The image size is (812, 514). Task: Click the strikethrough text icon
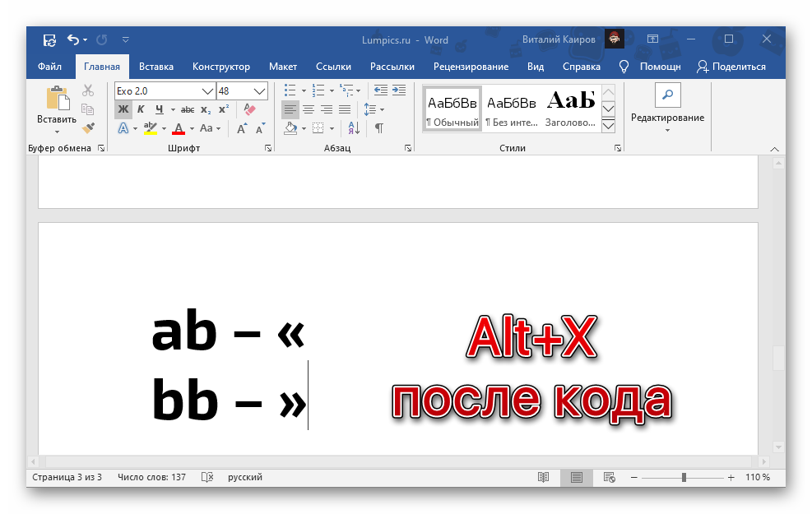pyautogui.click(x=188, y=109)
